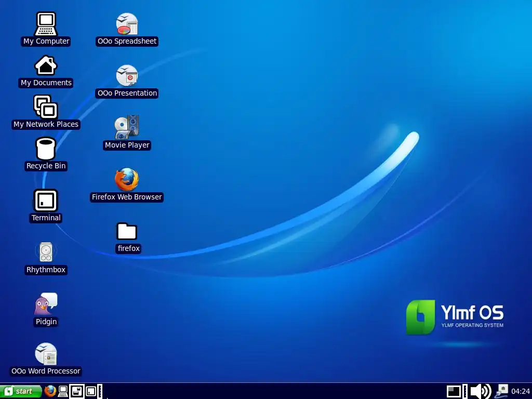Viewport: 532px width, 399px height.
Task: Select the 'My Documents' label text
Action: click(46, 83)
